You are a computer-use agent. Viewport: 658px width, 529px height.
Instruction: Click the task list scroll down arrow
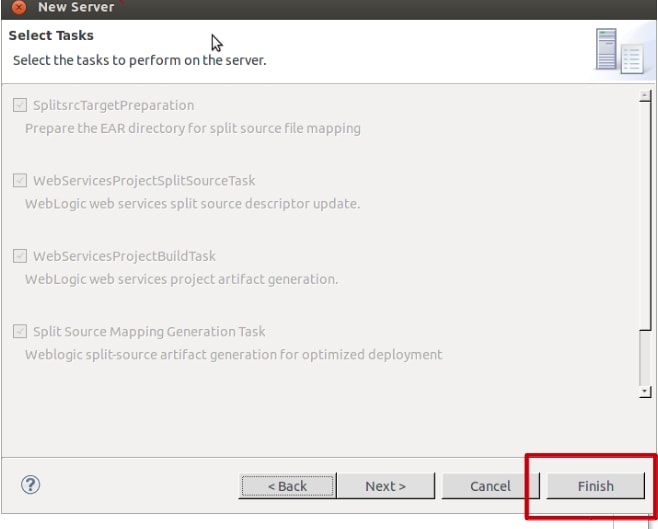tap(644, 392)
